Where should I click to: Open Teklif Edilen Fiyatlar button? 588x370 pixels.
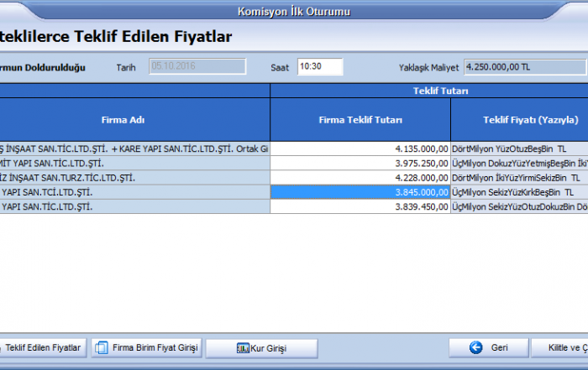42,347
